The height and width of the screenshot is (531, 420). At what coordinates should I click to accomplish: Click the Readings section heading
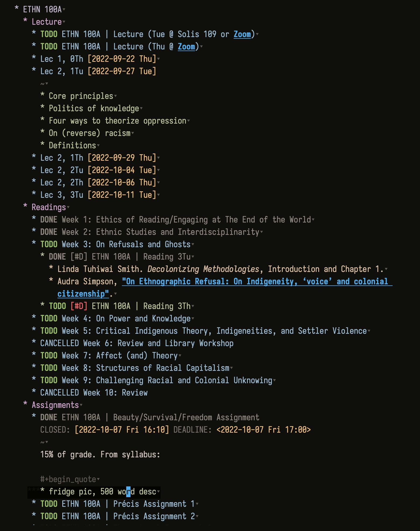tap(49, 207)
